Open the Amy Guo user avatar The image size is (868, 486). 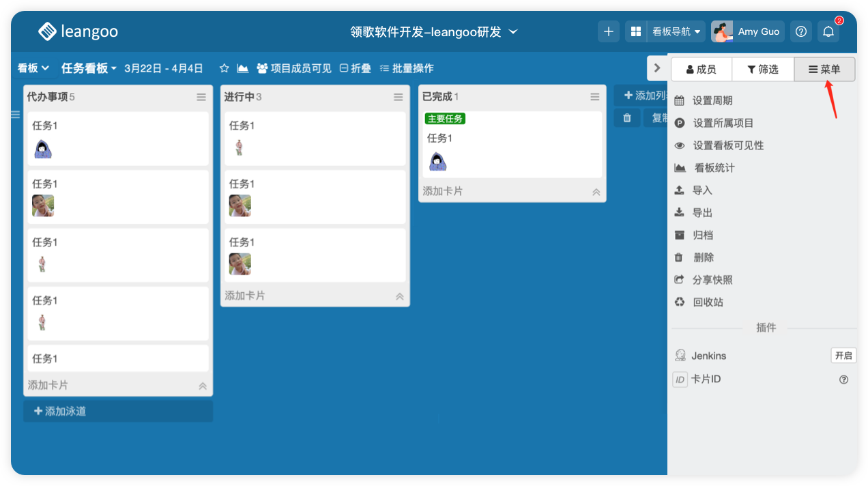tap(722, 31)
